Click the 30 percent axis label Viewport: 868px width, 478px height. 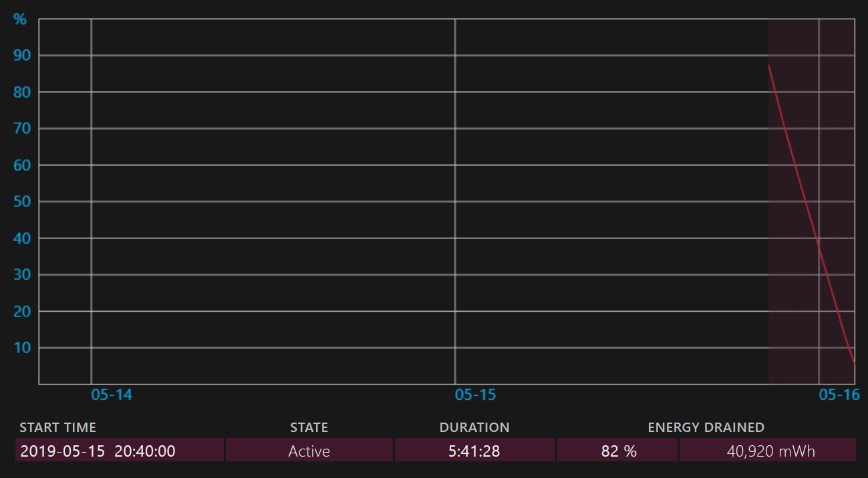22,274
